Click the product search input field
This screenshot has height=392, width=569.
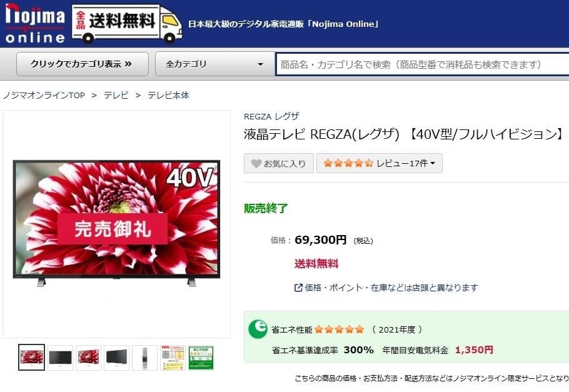pyautogui.click(x=422, y=64)
